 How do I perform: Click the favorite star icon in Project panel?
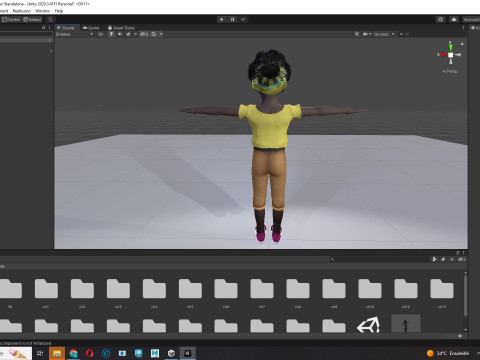click(452, 259)
